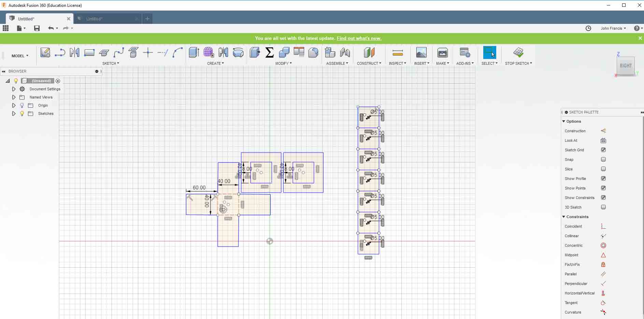
Task: Click the Insert image icon
Action: (421, 52)
